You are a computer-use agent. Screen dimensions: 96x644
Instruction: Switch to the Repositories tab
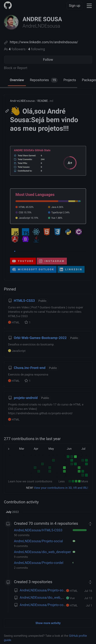pos(39,80)
